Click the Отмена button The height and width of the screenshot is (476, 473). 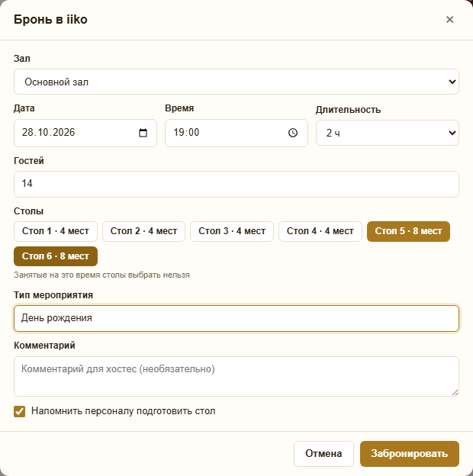click(x=323, y=454)
